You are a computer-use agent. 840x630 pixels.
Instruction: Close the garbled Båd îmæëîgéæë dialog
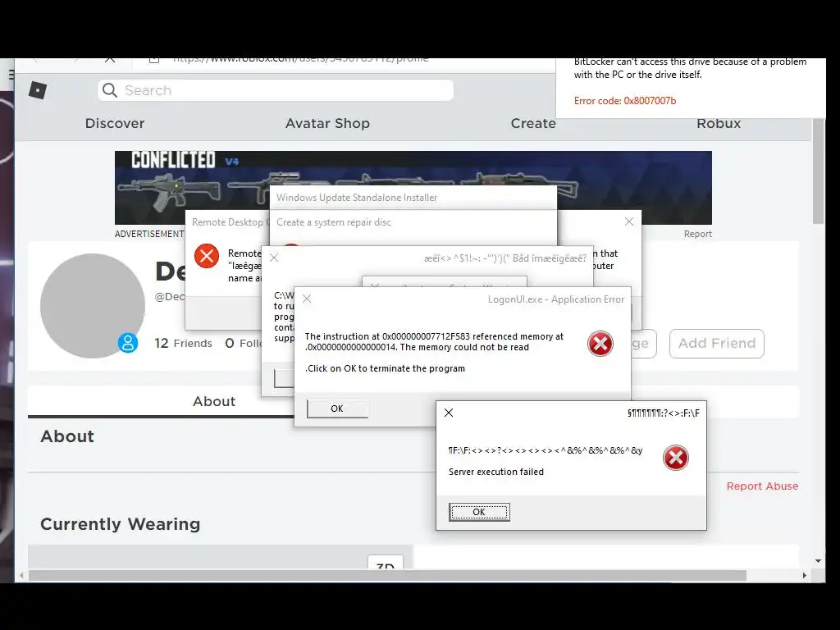274,258
